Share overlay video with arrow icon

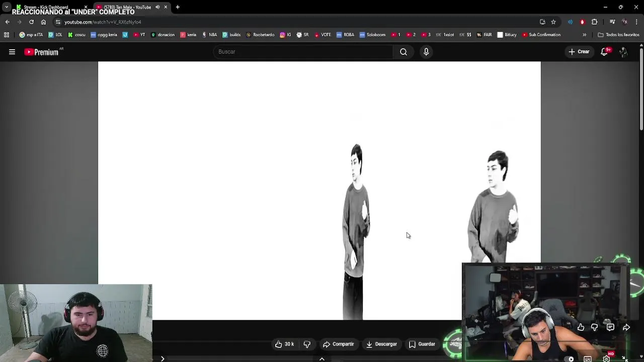click(626, 327)
